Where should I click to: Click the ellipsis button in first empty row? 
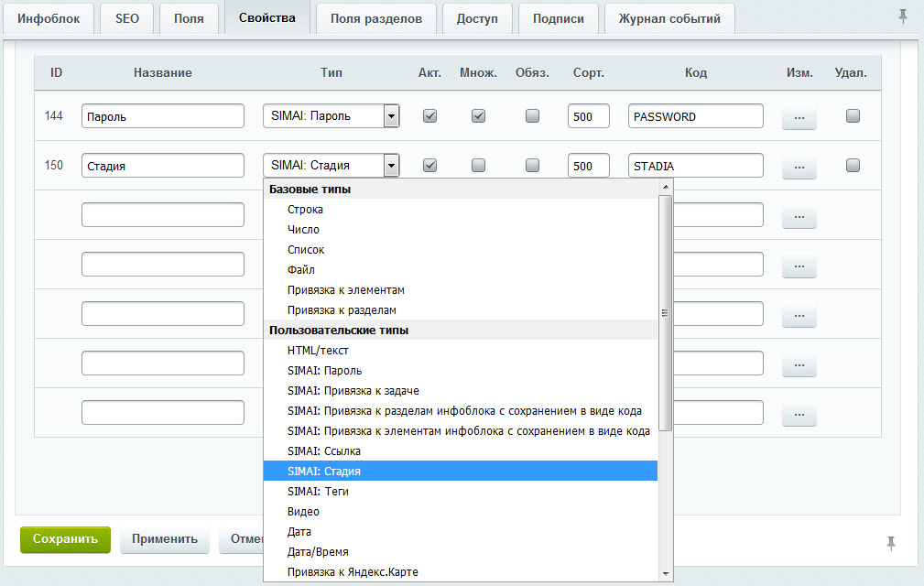point(799,216)
